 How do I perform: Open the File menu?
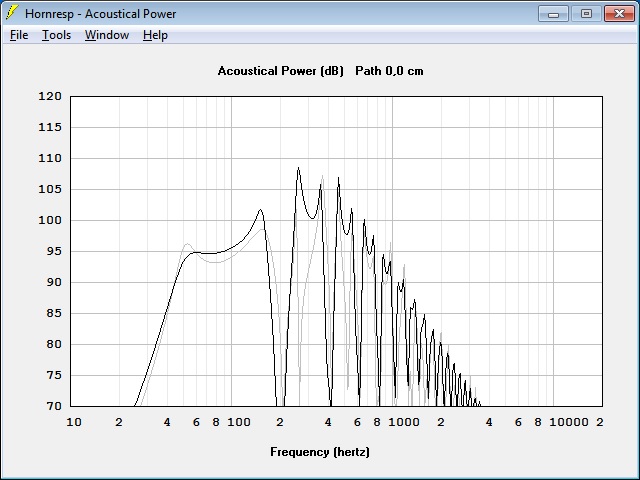point(19,35)
